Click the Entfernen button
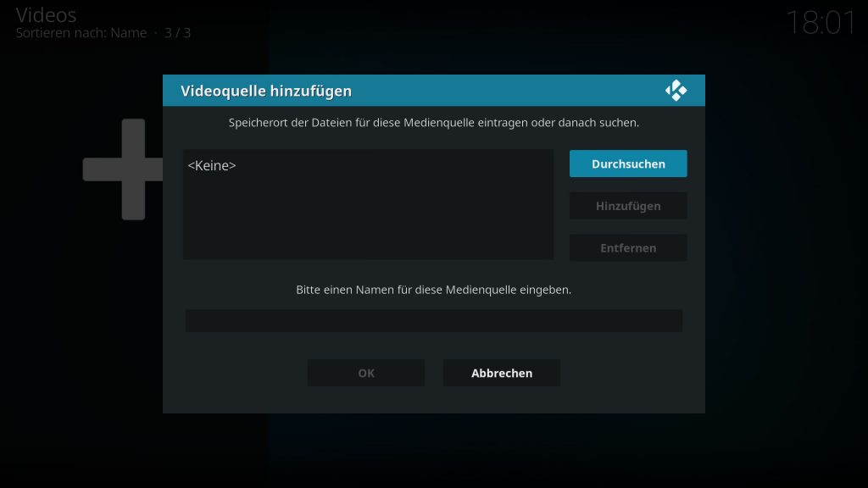 (628, 248)
